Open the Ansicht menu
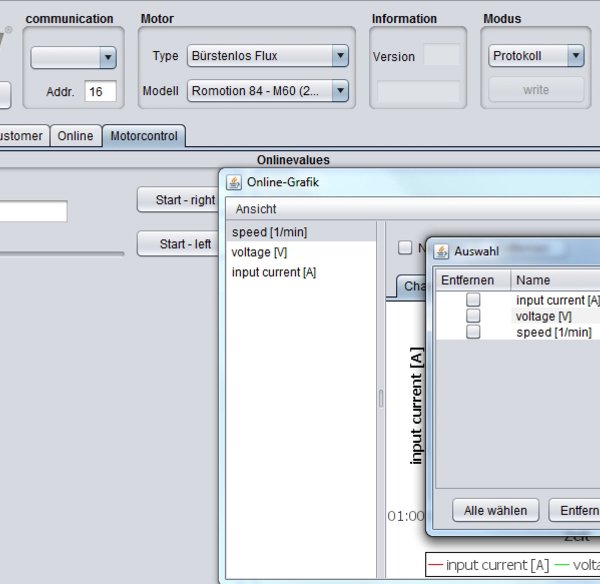 click(256, 209)
